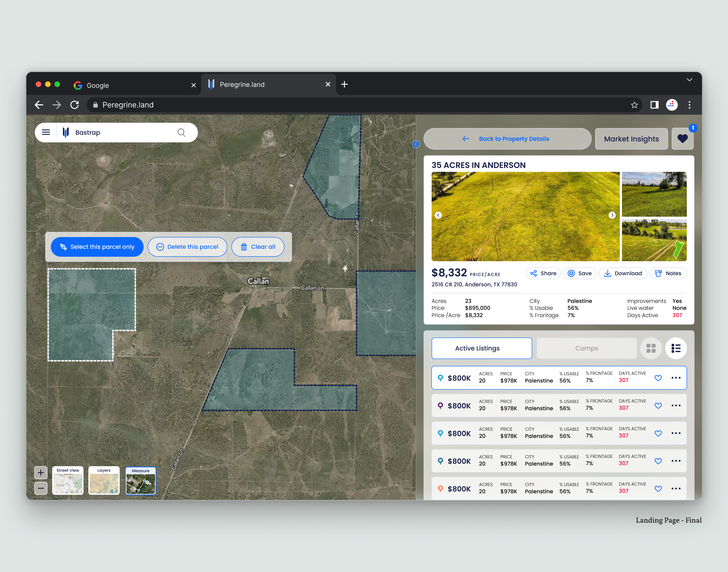728x572 pixels.
Task: Select the Measure map tool
Action: point(140,481)
